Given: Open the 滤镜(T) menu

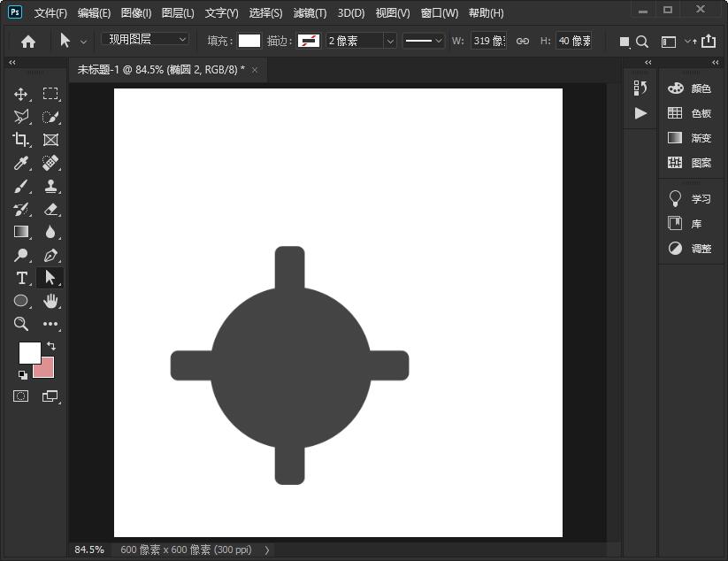Looking at the screenshot, I should [x=310, y=13].
